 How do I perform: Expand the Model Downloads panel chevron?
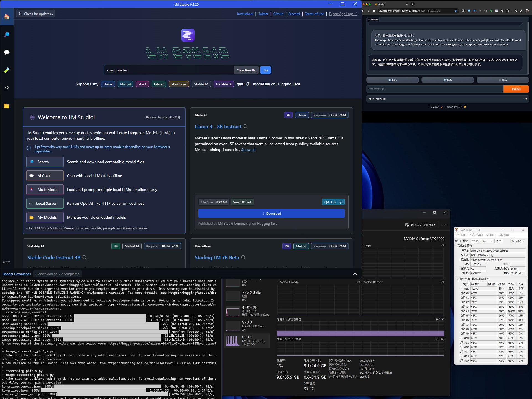[355, 274]
